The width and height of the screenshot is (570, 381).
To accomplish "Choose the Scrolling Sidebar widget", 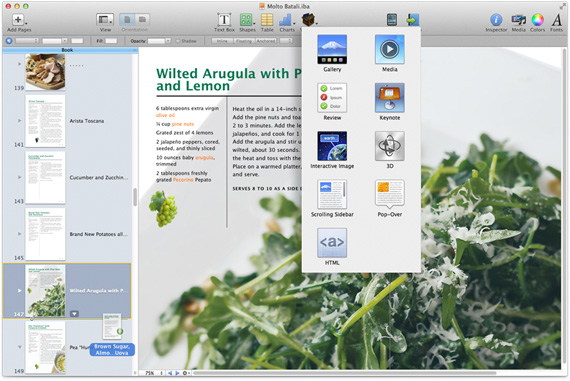I will coord(332,194).
